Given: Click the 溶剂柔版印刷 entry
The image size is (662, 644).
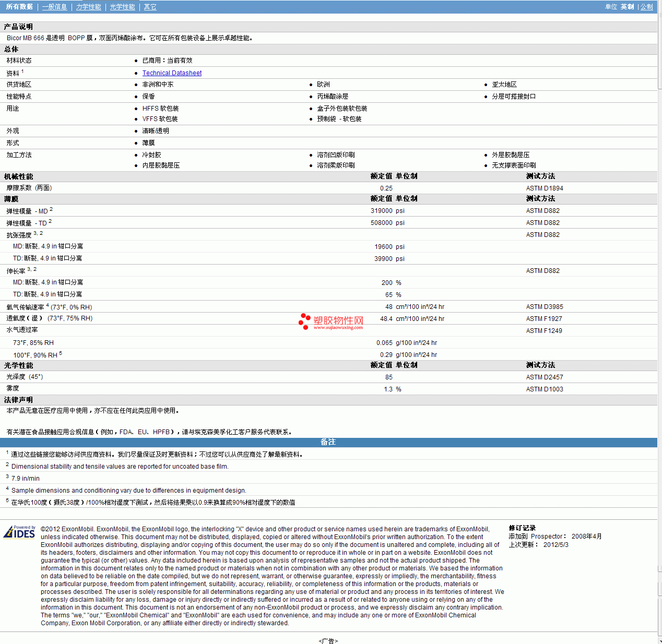Looking at the screenshot, I should tap(336, 165).
